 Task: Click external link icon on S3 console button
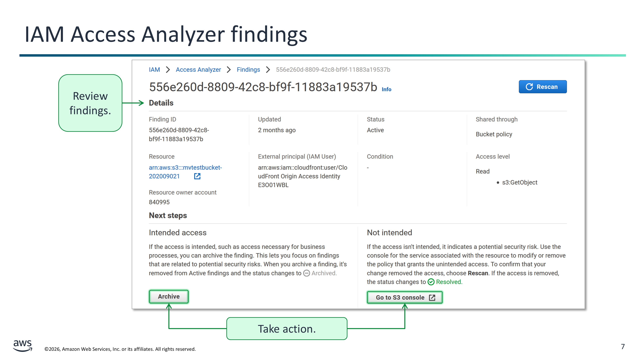(x=432, y=297)
